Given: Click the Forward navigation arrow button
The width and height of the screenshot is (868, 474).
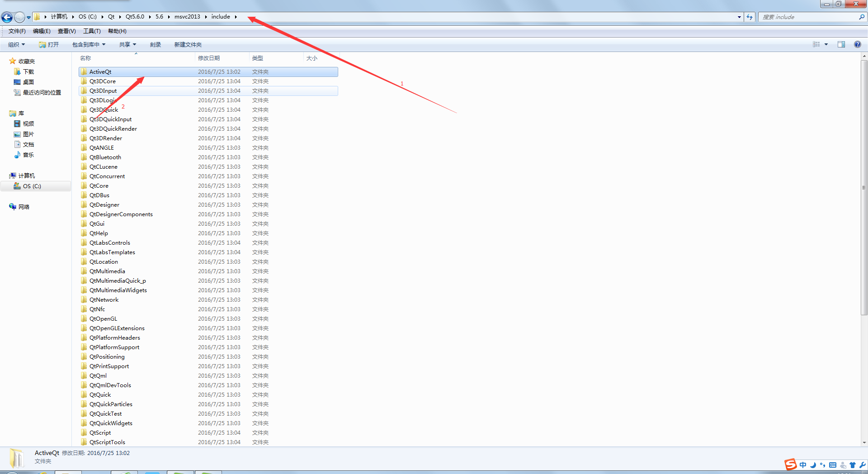Looking at the screenshot, I should point(19,17).
